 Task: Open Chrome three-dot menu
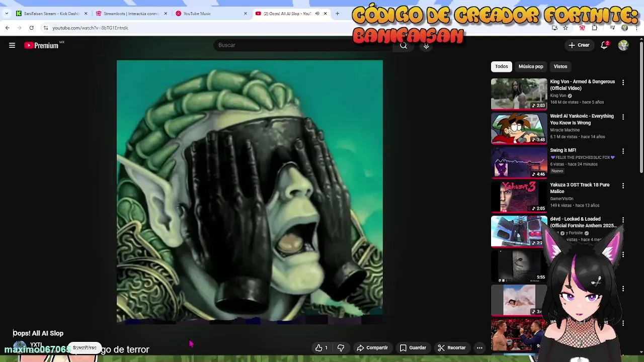pos(637,28)
